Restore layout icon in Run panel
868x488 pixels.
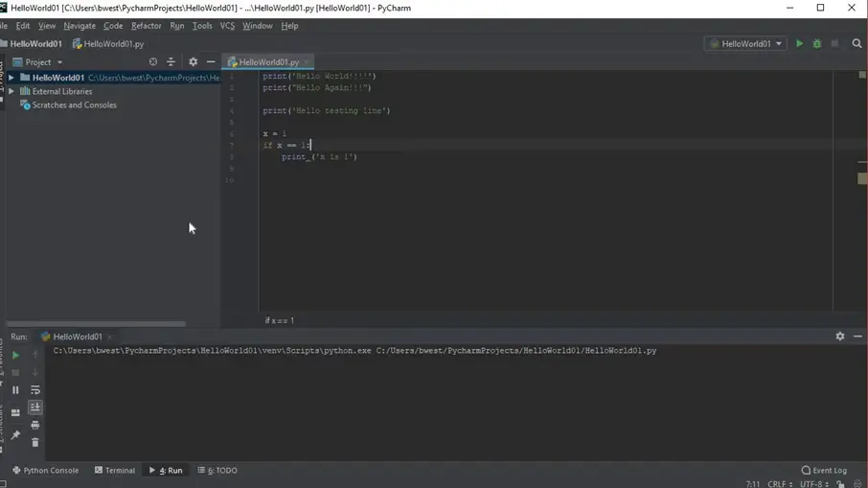tap(15, 412)
